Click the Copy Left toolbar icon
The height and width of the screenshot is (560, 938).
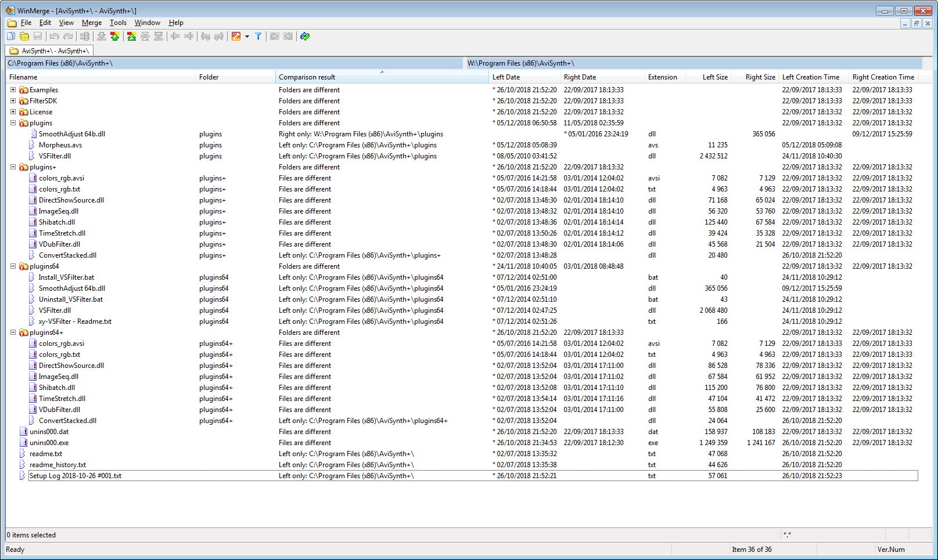[x=189, y=37]
